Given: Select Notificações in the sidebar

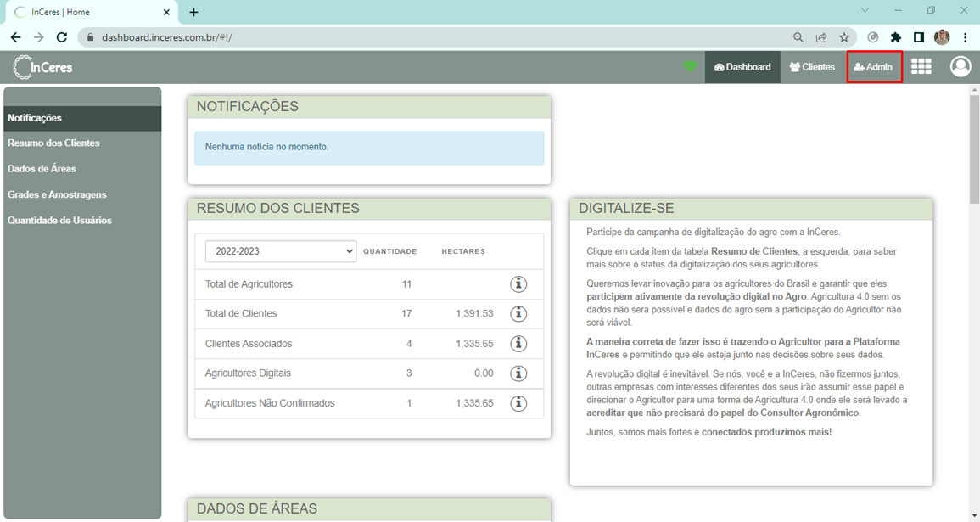Looking at the screenshot, I should 82,118.
